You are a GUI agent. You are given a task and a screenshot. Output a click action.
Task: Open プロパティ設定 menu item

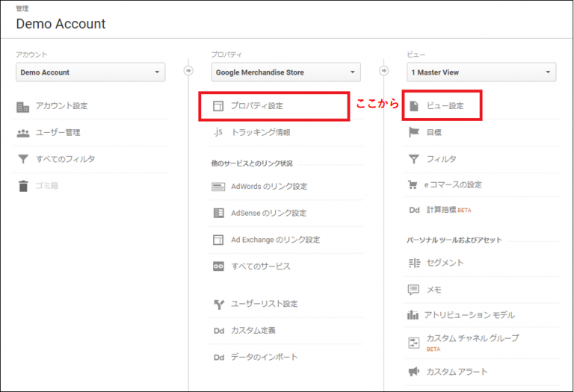(257, 106)
